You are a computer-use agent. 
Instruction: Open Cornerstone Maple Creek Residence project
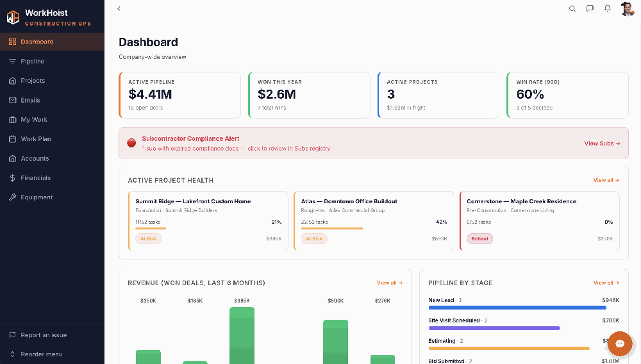(540, 220)
